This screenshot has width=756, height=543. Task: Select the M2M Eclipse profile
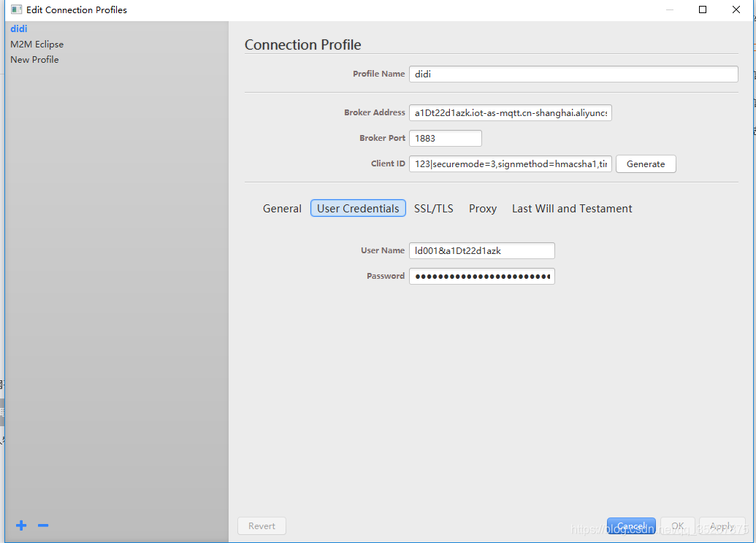(x=37, y=45)
